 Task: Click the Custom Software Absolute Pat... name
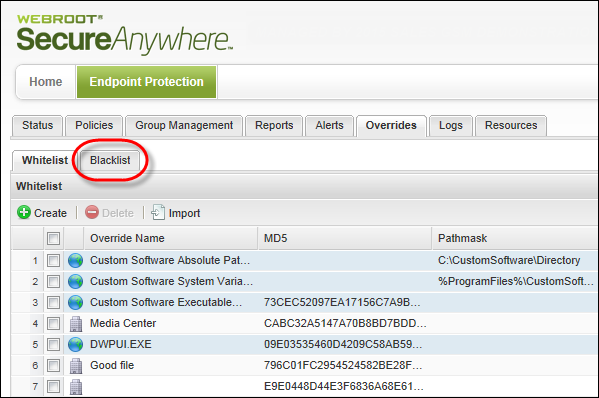(x=170, y=260)
